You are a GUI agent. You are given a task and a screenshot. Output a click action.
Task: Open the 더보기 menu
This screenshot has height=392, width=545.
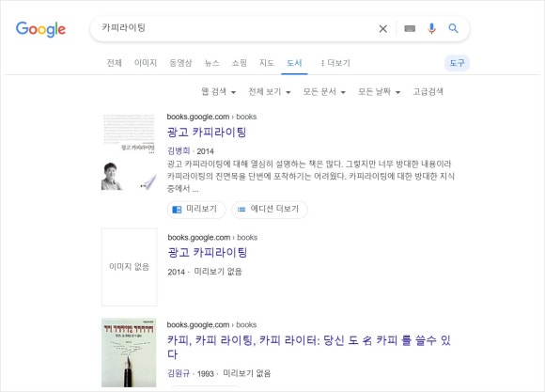[335, 63]
